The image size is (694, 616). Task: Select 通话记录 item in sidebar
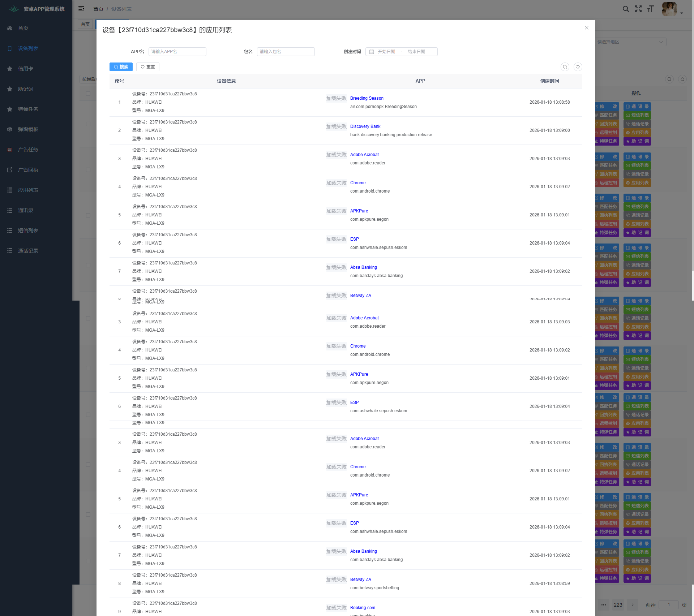[36, 251]
